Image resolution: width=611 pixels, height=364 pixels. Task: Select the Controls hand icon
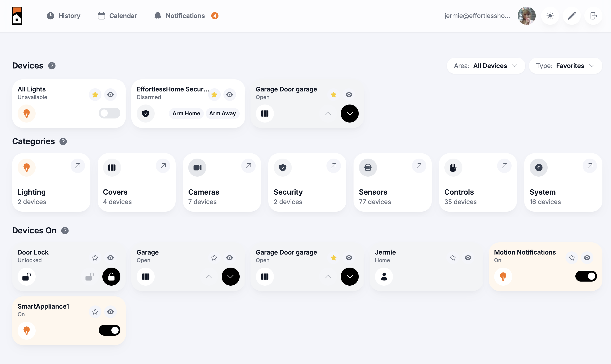point(453,167)
